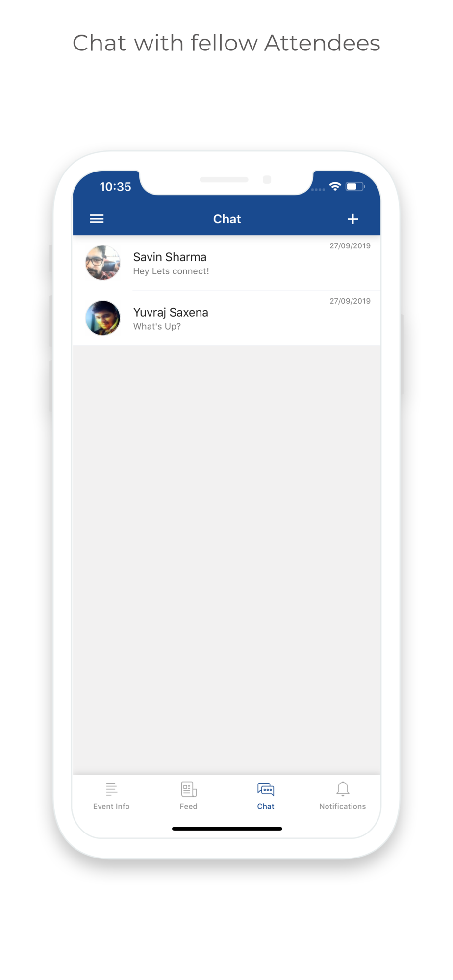Select the Chat bubbles tab icon
The height and width of the screenshot is (980, 453).
tap(266, 789)
